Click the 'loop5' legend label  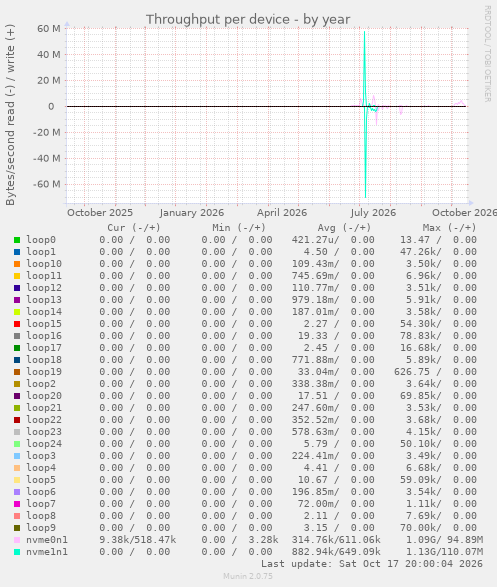[41, 479]
